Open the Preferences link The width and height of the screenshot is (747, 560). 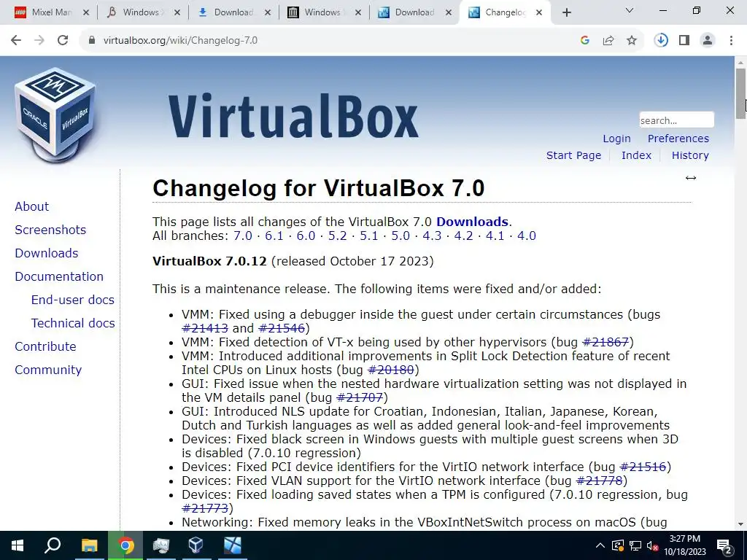pyautogui.click(x=678, y=139)
